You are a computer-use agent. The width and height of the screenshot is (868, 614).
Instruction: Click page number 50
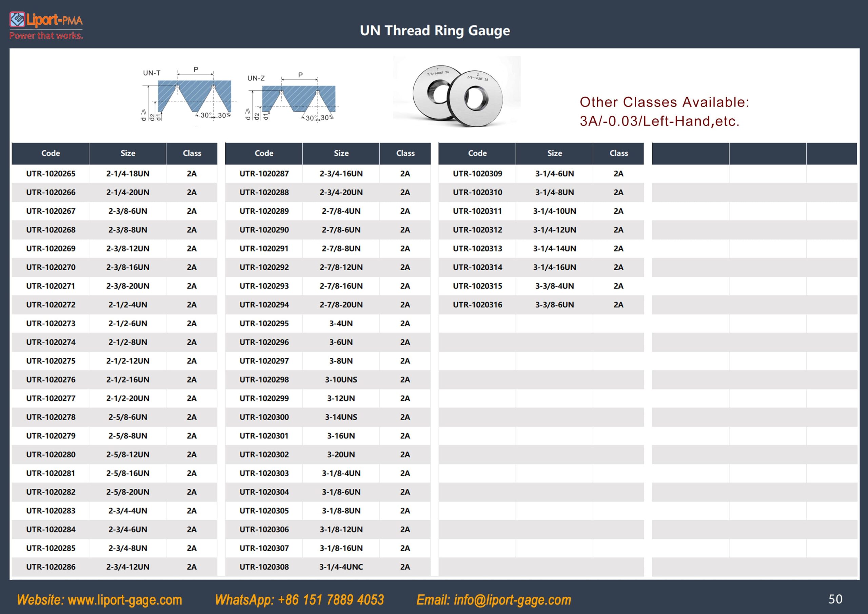coord(835,599)
